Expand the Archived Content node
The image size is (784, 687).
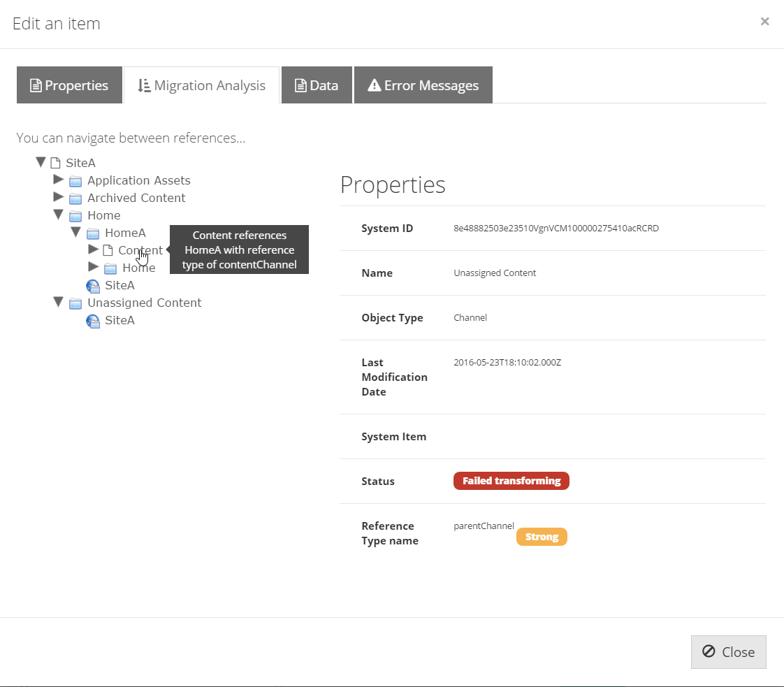[x=59, y=196]
